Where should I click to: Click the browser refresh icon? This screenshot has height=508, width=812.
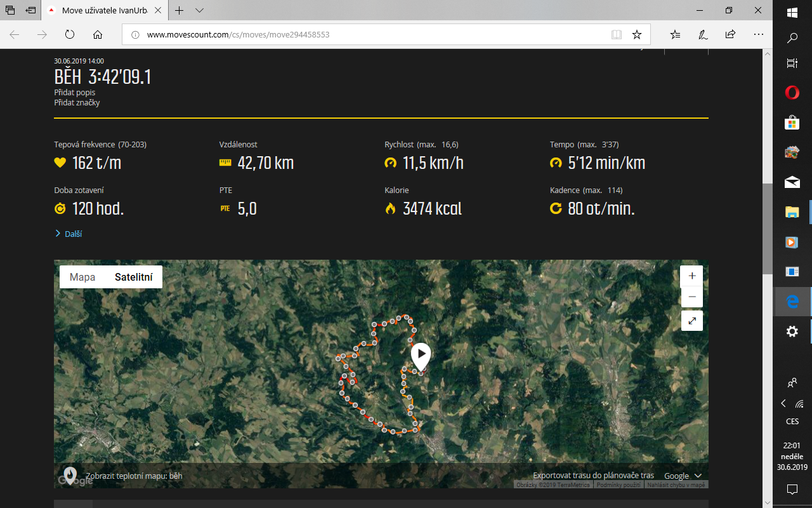click(x=70, y=34)
